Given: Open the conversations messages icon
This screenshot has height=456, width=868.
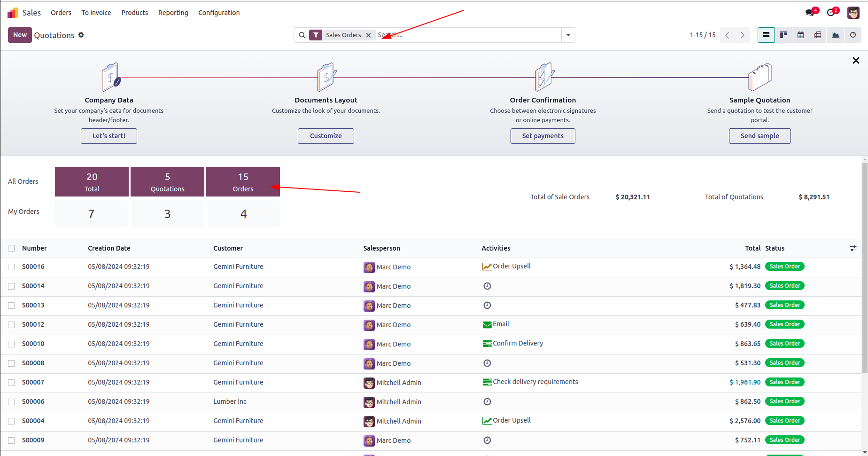Looking at the screenshot, I should click(x=810, y=13).
